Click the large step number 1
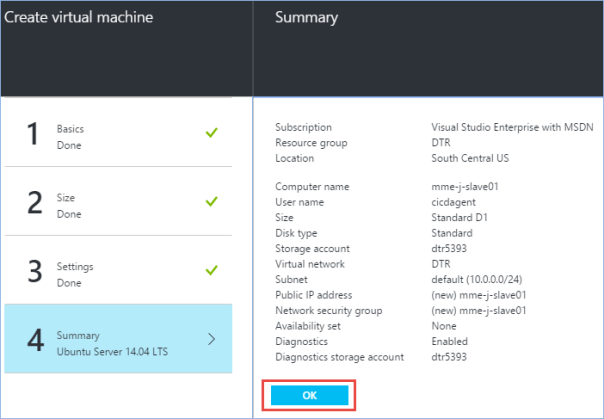Image resolution: width=604 pixels, height=419 pixels. [x=33, y=136]
